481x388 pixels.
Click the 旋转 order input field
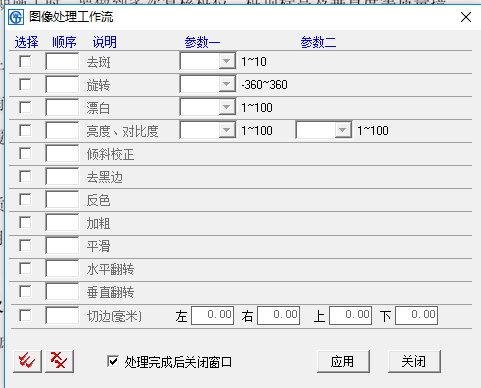tap(62, 84)
